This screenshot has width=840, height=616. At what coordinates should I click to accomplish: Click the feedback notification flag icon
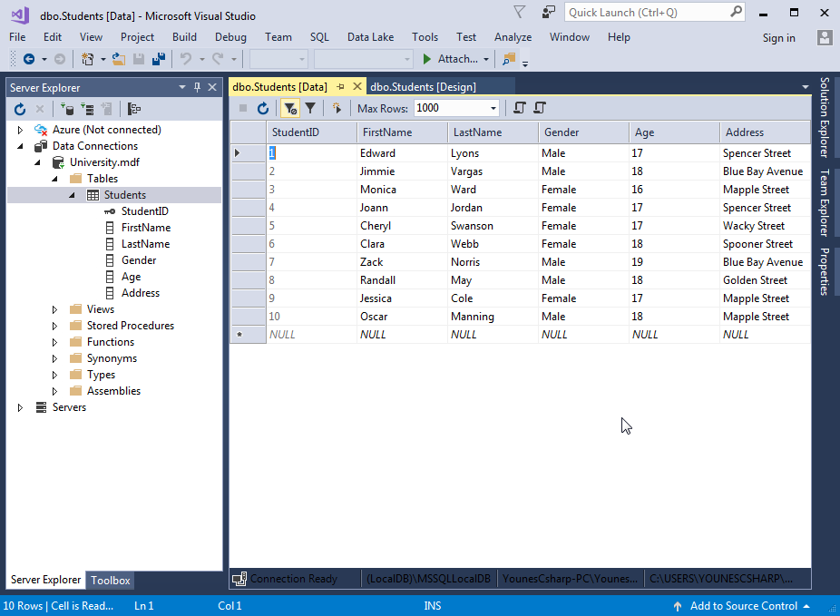tap(519, 13)
